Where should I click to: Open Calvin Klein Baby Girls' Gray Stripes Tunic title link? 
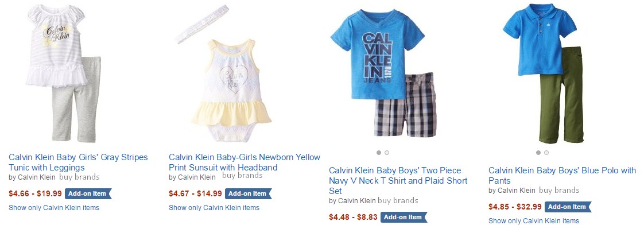(78, 162)
